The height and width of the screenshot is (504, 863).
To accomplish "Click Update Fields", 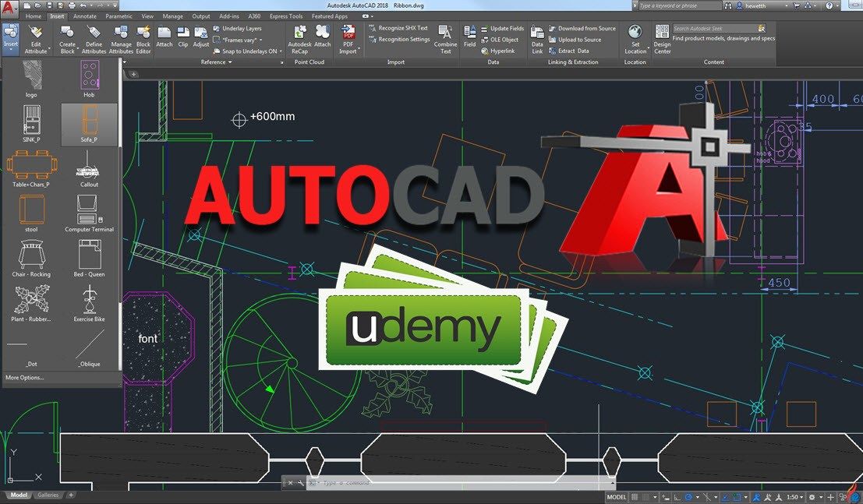I will click(x=502, y=29).
